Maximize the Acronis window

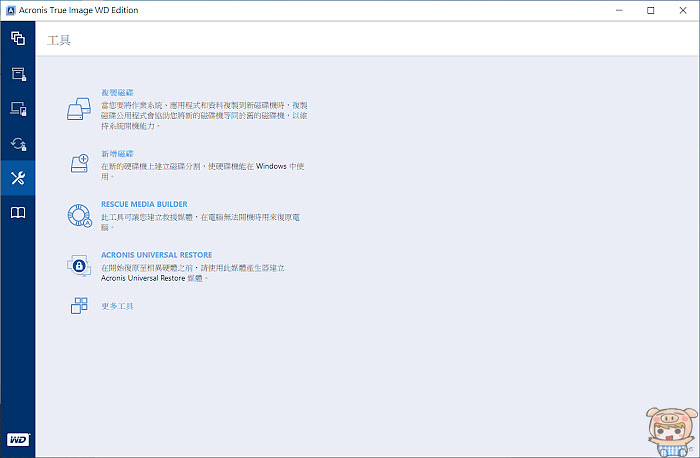650,10
